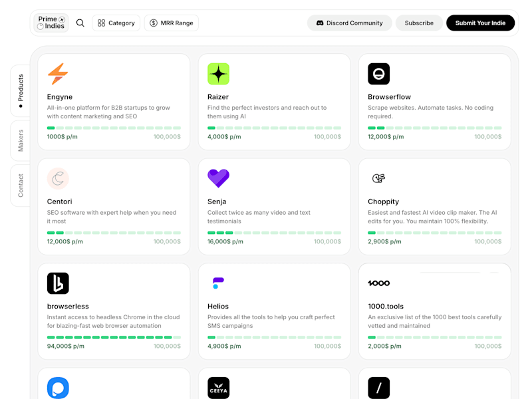Viewport: 532px width, 399px height.
Task: Click the Subscribe button
Action: pos(419,23)
